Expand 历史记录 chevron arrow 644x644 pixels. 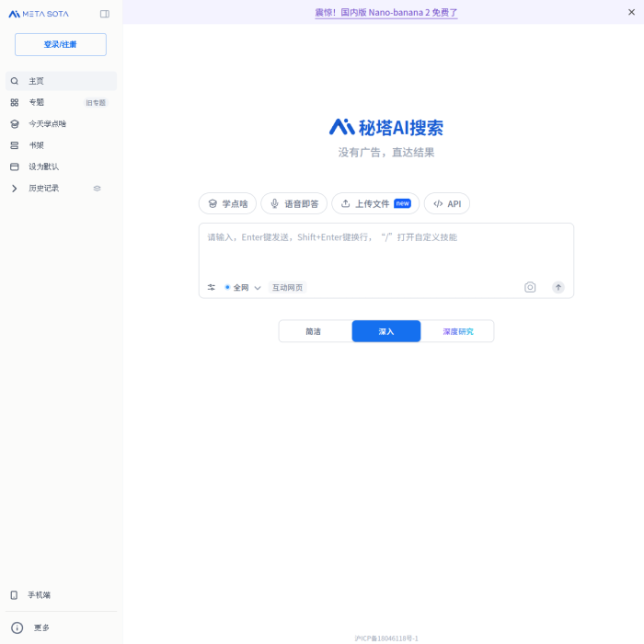coord(15,188)
